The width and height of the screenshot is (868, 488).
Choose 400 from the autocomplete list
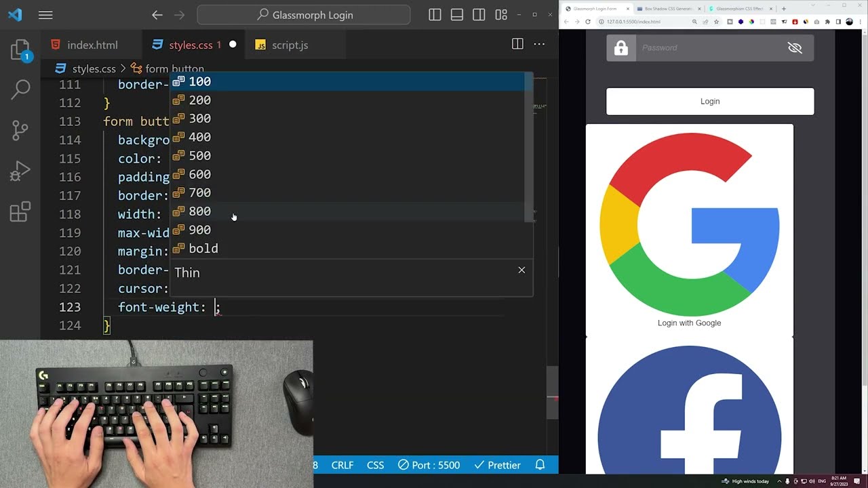click(x=347, y=137)
